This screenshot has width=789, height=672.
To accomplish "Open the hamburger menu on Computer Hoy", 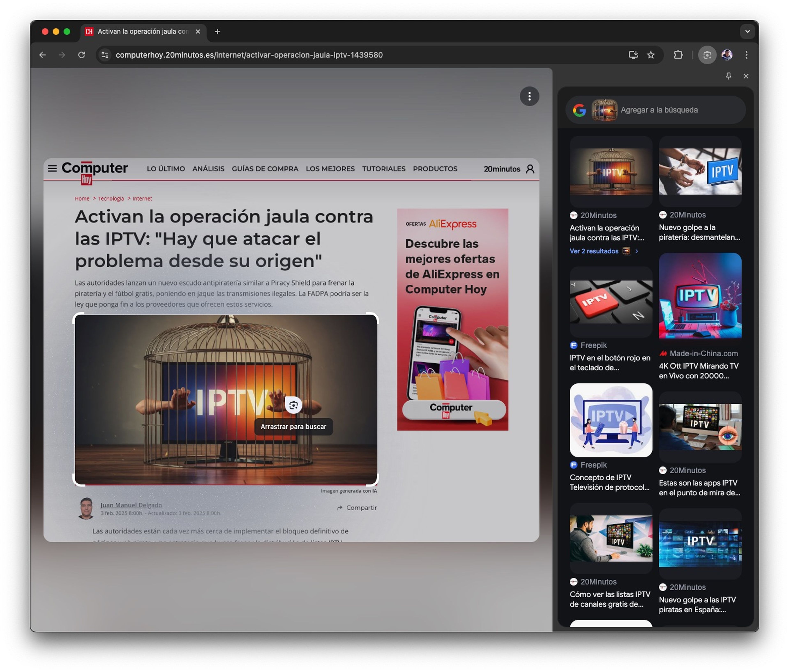I will 52,168.
